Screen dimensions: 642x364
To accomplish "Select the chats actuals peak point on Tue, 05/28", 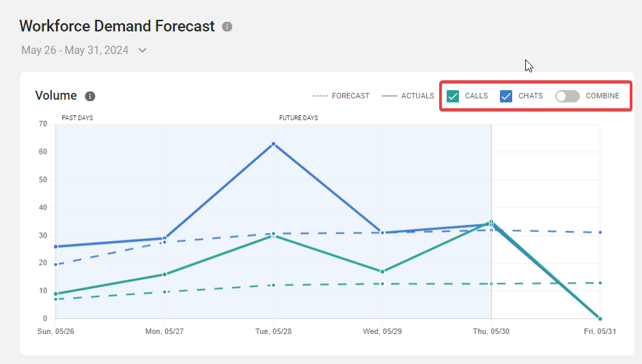I will (273, 144).
